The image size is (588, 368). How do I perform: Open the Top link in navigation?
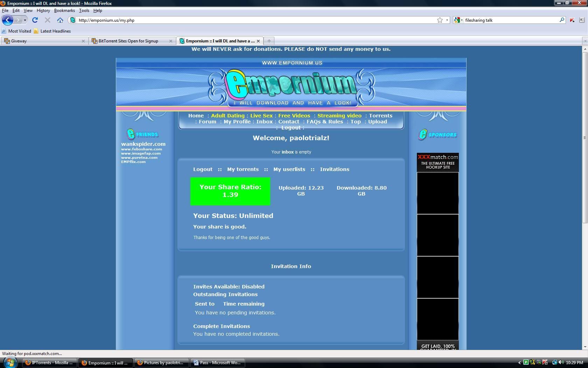point(356,122)
